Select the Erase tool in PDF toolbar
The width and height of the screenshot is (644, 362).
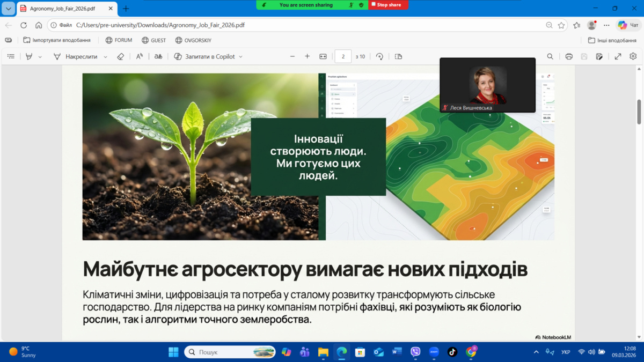[121, 56]
